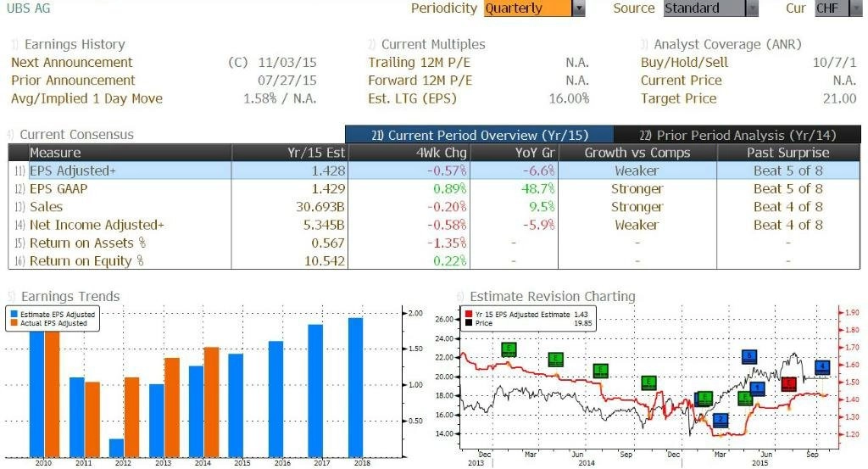Select the EPS Adjusted+ row

(x=435, y=170)
